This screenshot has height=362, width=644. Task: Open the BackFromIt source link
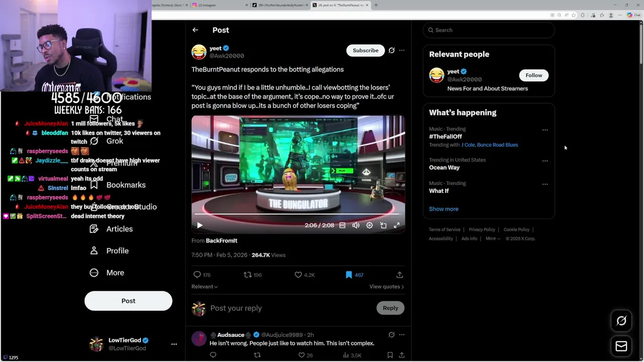pos(221,241)
